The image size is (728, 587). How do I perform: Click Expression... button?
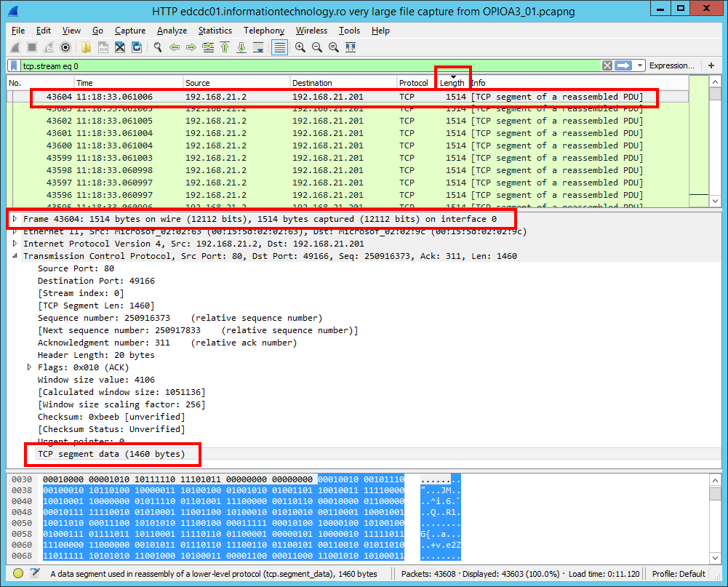coord(672,65)
